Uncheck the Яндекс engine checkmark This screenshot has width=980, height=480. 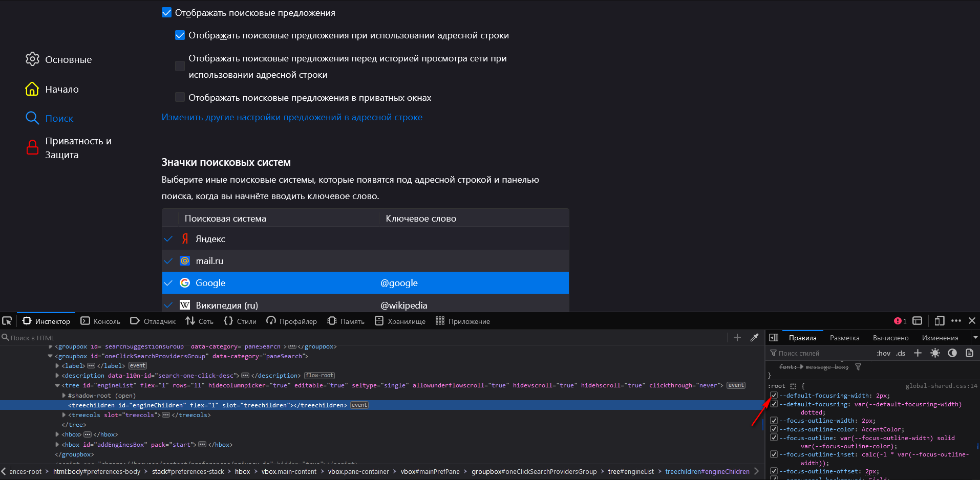(x=168, y=238)
